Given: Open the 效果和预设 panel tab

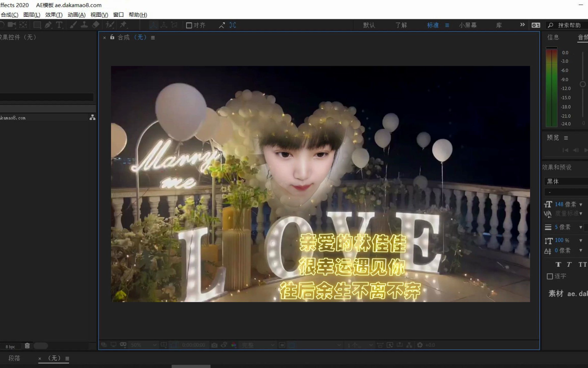Looking at the screenshot, I should [x=557, y=167].
